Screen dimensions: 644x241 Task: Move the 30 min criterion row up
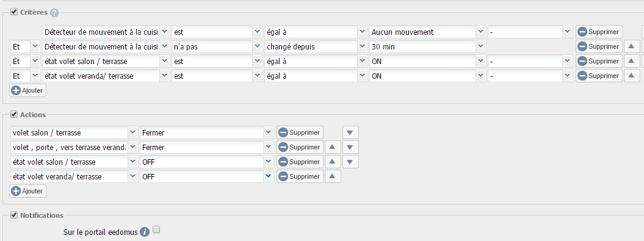point(631,46)
